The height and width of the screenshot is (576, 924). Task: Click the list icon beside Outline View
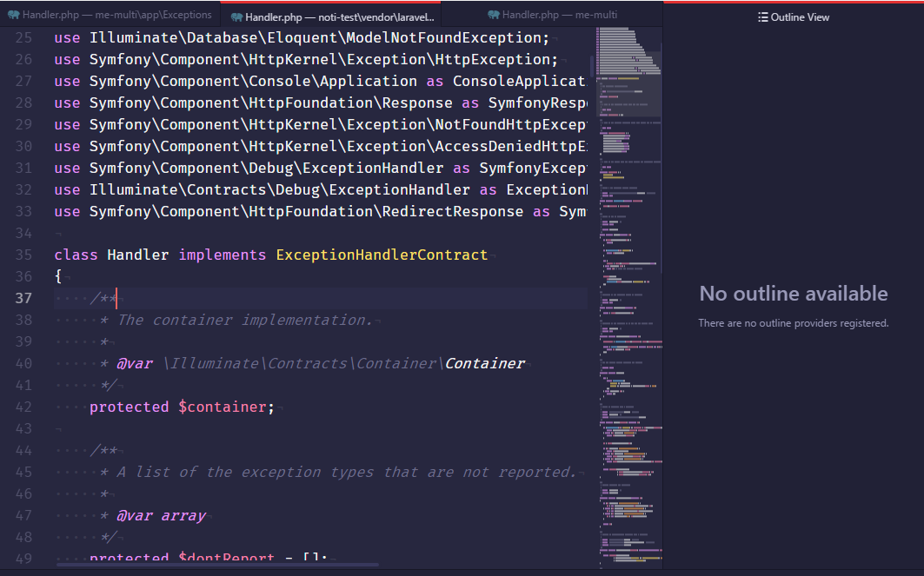762,17
